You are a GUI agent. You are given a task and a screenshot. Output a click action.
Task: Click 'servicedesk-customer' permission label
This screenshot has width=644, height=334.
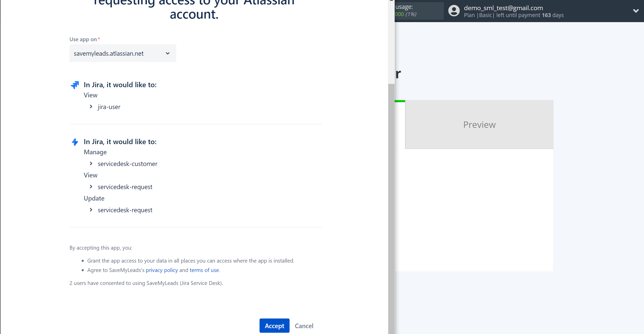point(127,164)
